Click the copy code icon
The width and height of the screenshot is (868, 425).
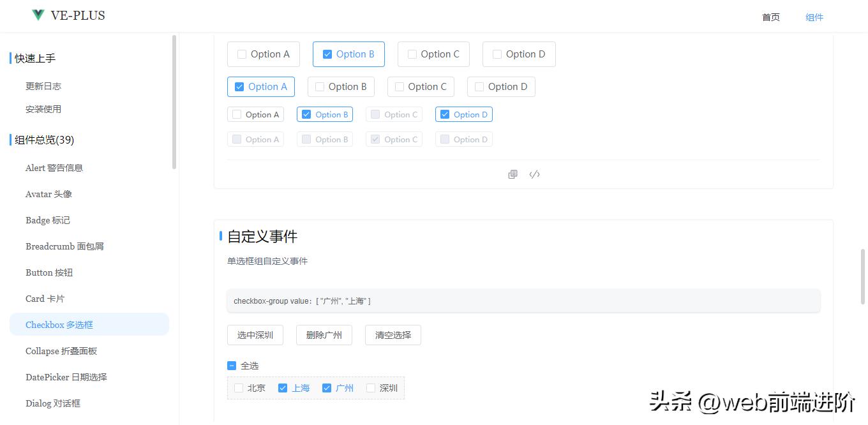(x=513, y=174)
